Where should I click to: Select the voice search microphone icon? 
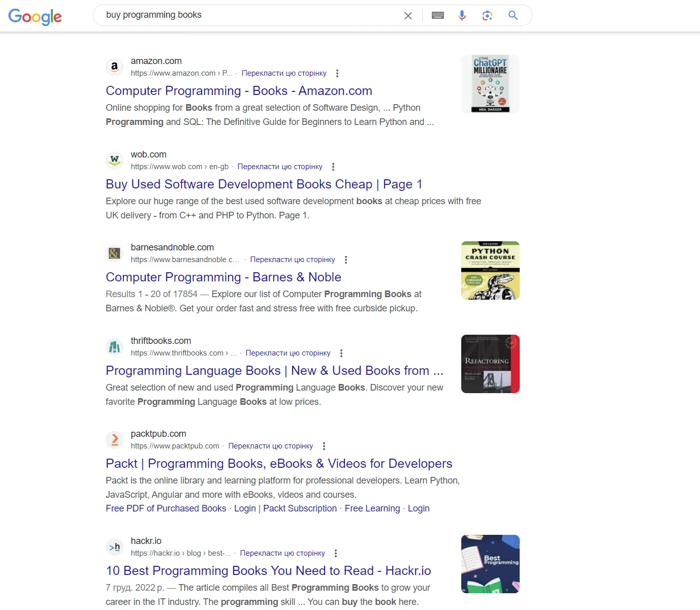pyautogui.click(x=462, y=16)
